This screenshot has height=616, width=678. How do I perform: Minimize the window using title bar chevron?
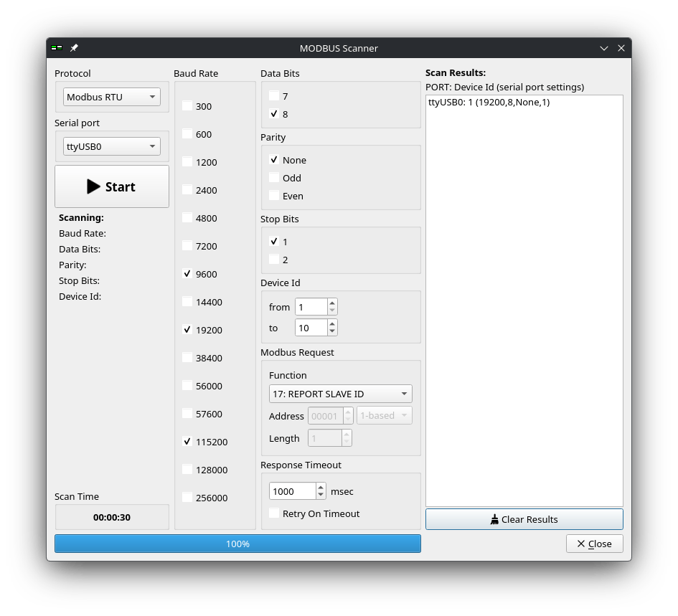pos(604,48)
